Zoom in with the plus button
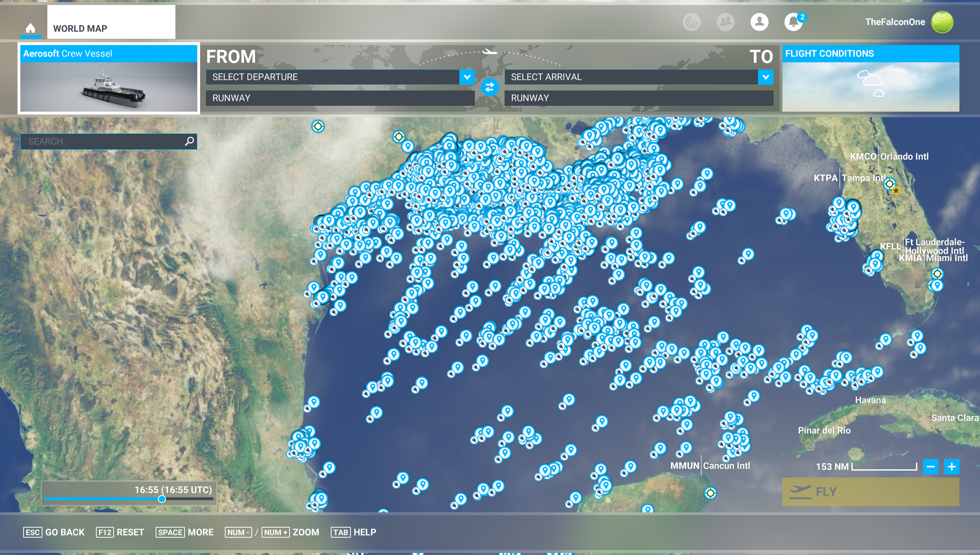Image resolution: width=980 pixels, height=555 pixels. click(x=952, y=467)
